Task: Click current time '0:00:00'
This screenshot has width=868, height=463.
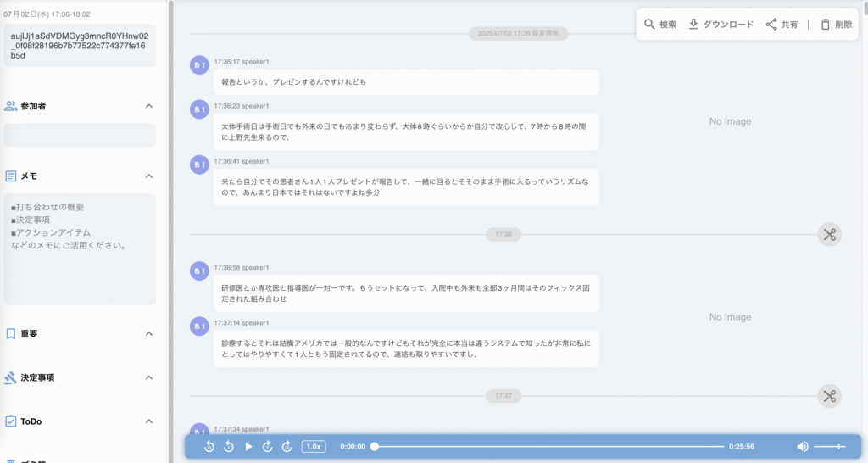Action: click(353, 446)
